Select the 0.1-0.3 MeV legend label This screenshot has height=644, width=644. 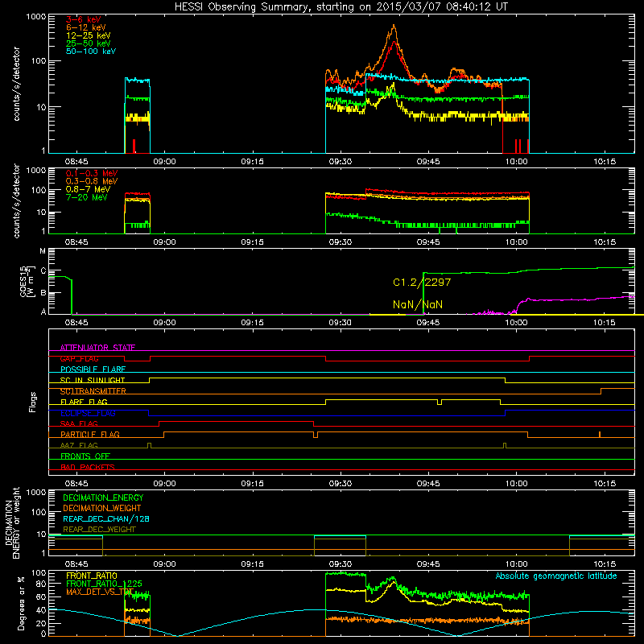tap(92, 173)
